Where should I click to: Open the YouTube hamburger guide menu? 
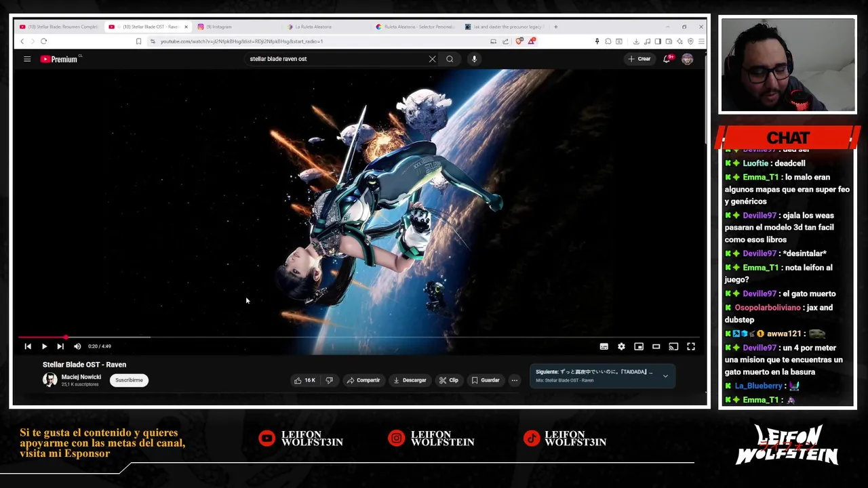pos(27,59)
